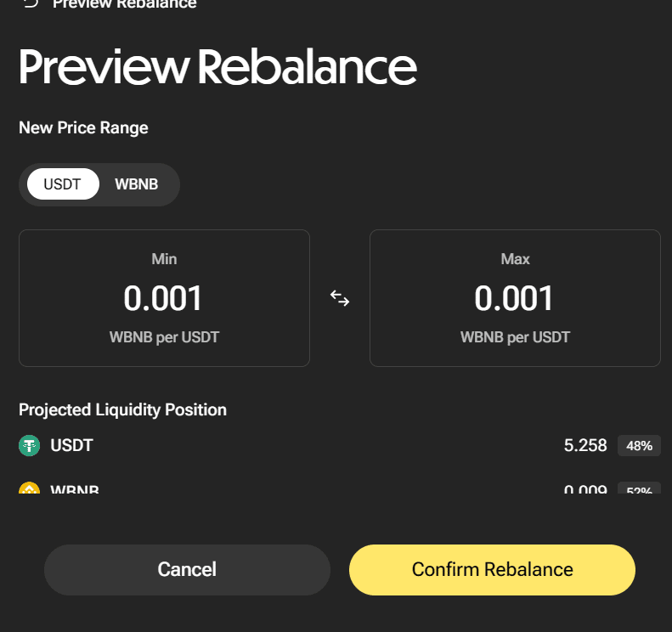This screenshot has height=632, width=672.
Task: Click the small Preview Rebalance header text
Action: click(124, 4)
